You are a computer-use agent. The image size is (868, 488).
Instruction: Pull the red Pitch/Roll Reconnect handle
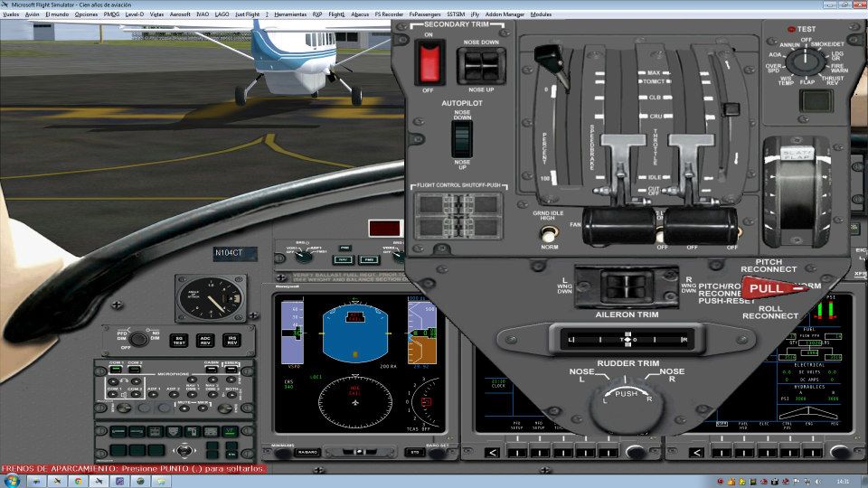click(x=773, y=289)
